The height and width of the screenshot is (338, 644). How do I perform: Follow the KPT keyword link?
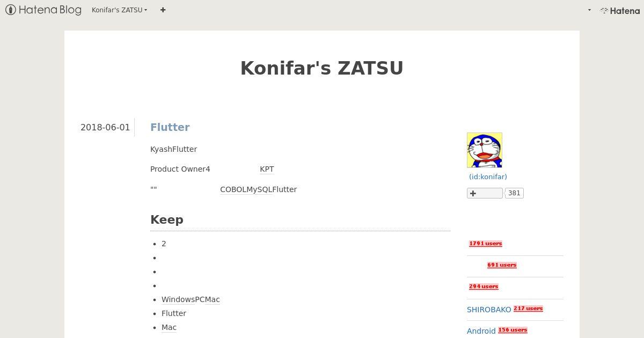267,169
